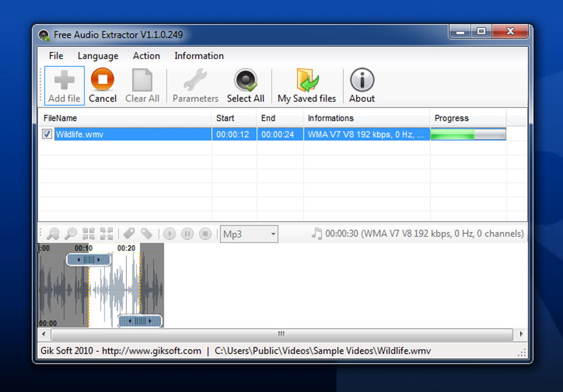Click the 00:20 timeline marker

[126, 248]
